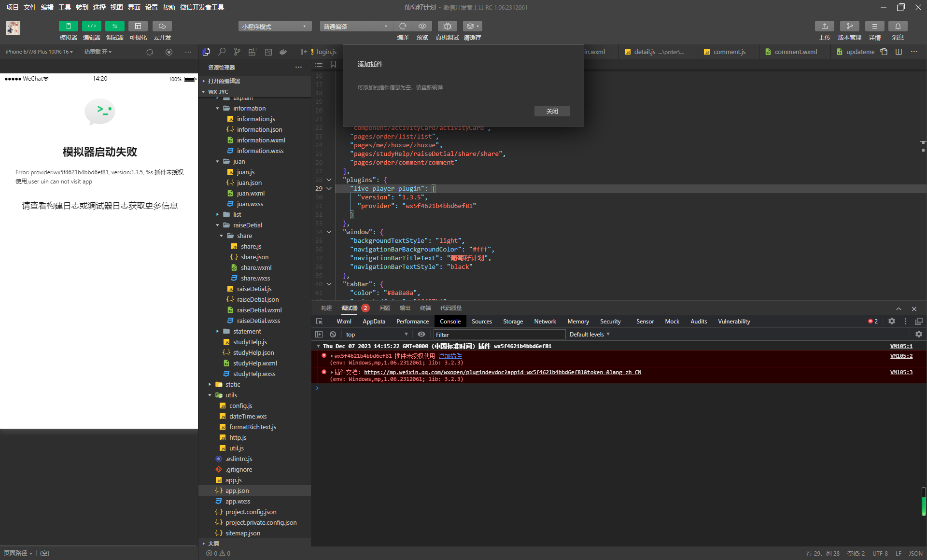
Task: Open the mini program mode dropdown
Action: click(x=274, y=26)
